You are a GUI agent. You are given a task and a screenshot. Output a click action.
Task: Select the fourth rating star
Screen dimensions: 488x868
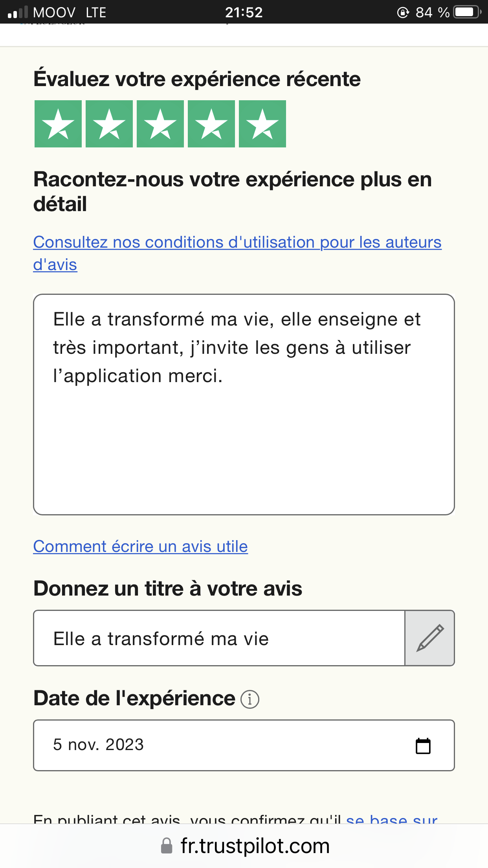pos(211,124)
